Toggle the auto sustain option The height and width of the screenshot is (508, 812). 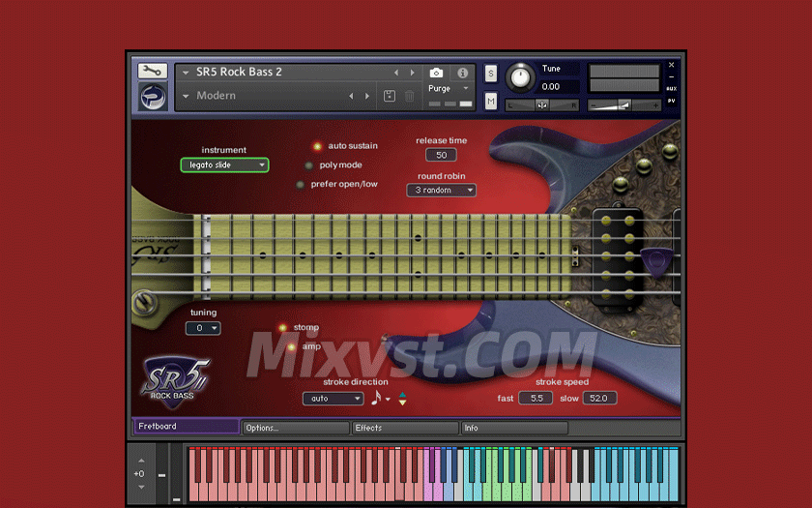pyautogui.click(x=316, y=146)
